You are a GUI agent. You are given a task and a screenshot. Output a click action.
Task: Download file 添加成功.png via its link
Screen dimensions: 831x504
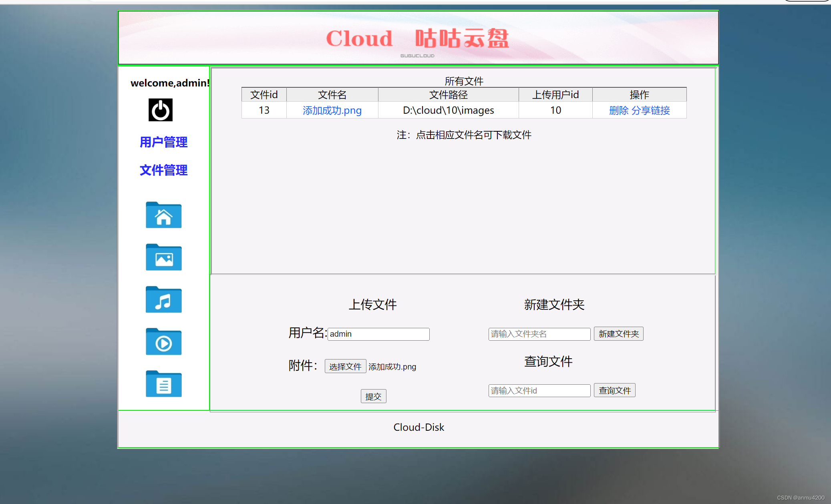coord(332,110)
